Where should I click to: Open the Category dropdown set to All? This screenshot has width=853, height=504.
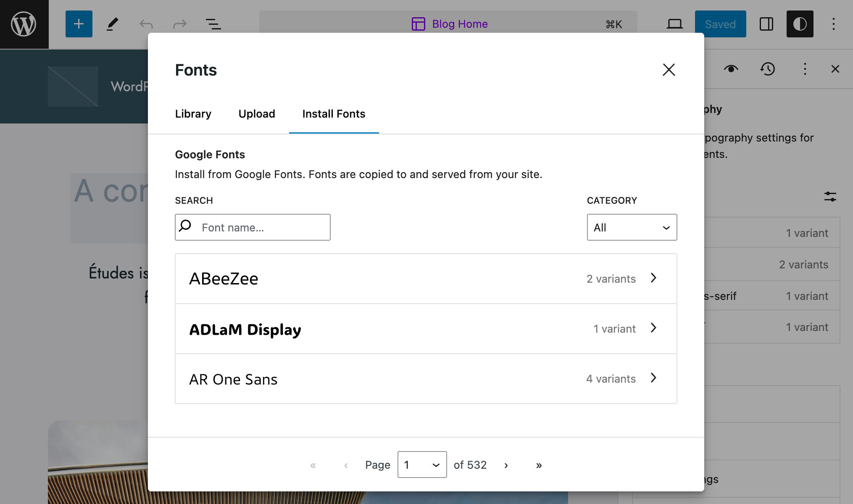[x=632, y=227]
